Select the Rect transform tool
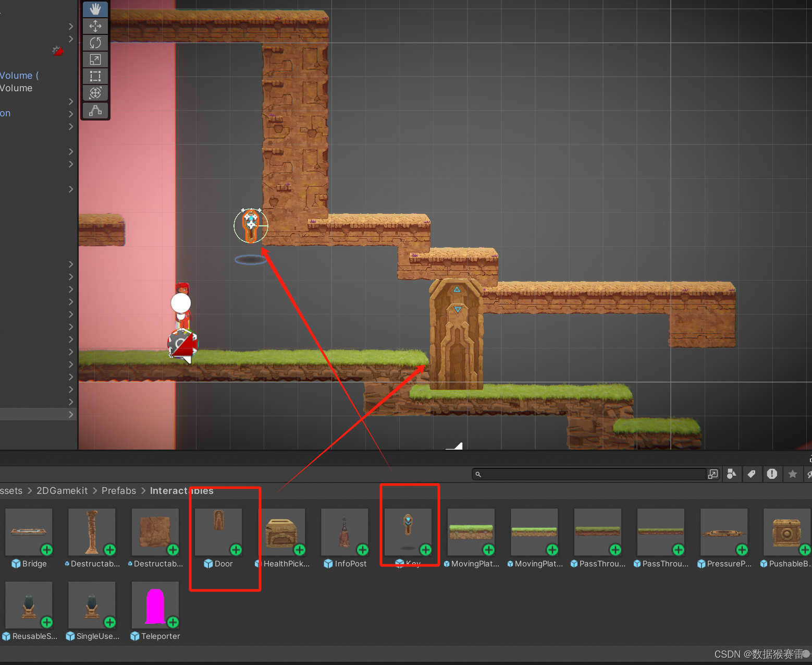 point(95,76)
